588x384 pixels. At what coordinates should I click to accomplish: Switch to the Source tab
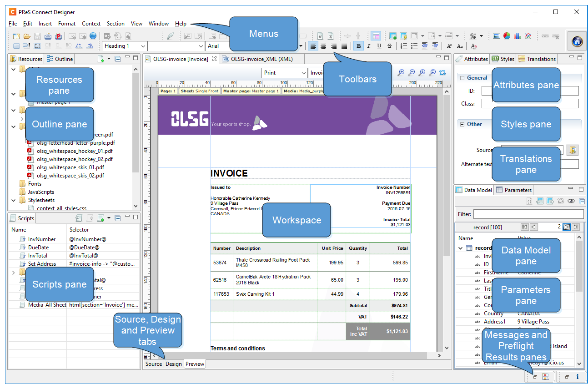coord(154,364)
